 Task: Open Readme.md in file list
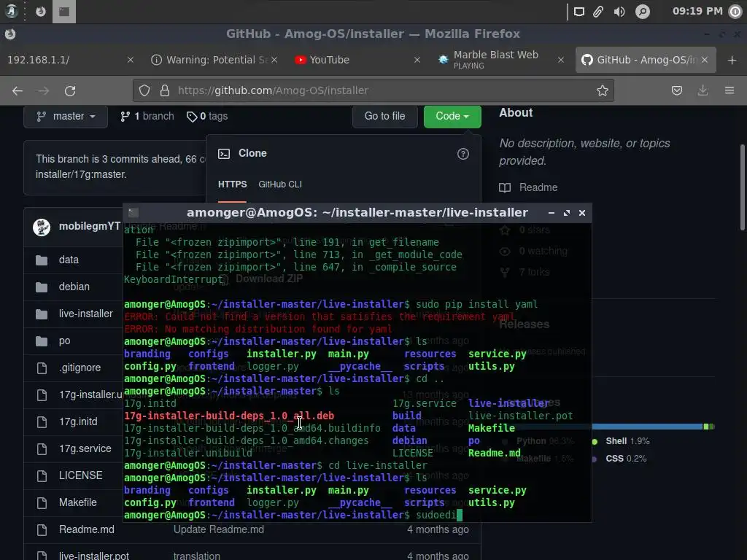tap(87, 529)
